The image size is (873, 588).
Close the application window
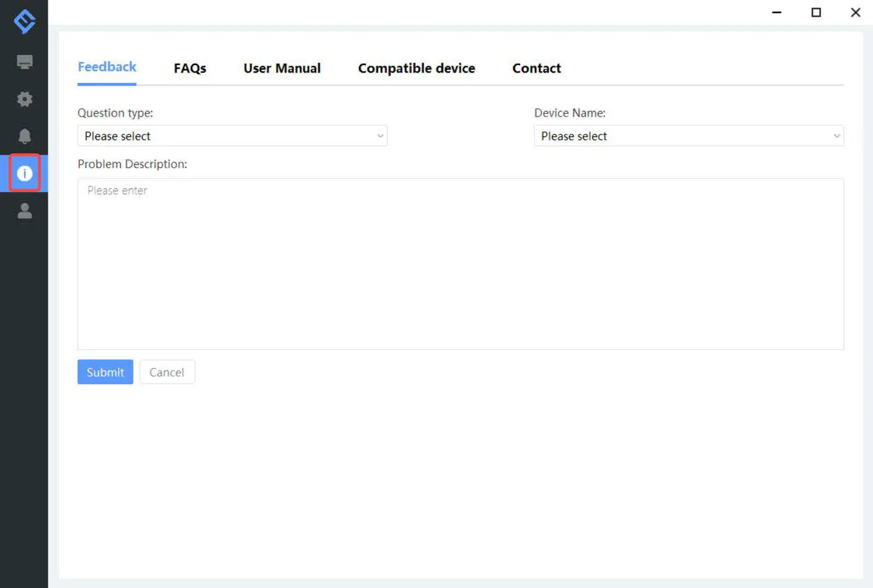(856, 12)
